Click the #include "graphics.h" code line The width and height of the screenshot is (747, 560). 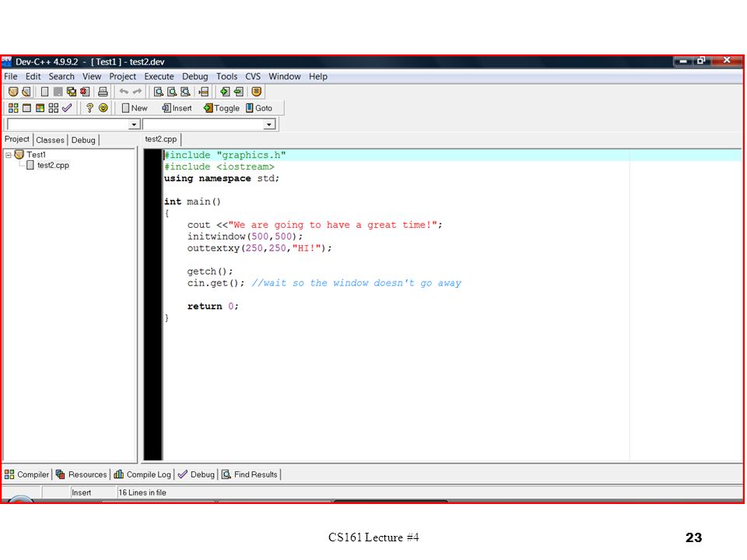[225, 156]
